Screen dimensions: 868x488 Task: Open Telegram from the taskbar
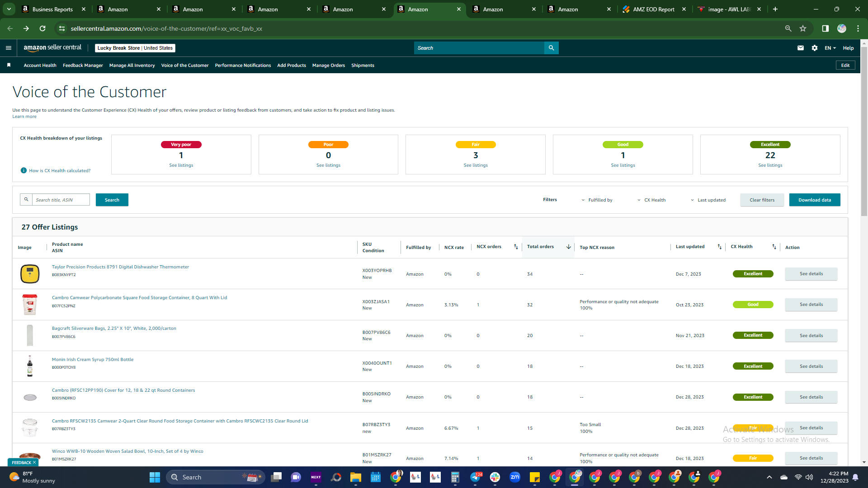475,477
